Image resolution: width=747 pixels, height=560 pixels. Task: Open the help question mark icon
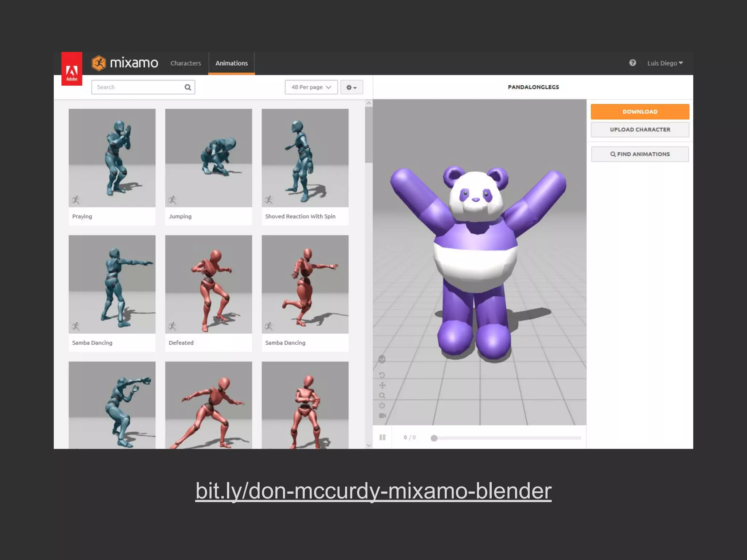[x=632, y=63]
